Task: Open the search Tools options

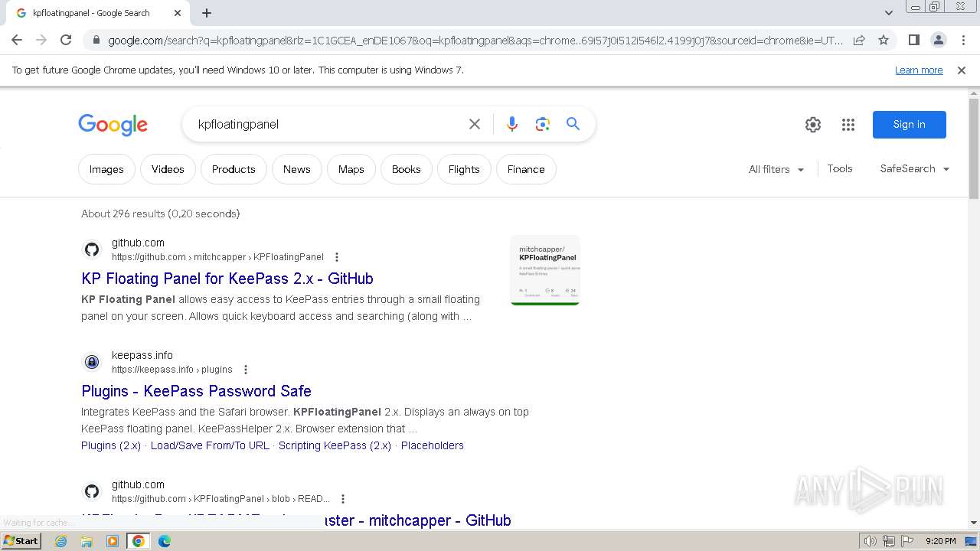Action: [840, 168]
